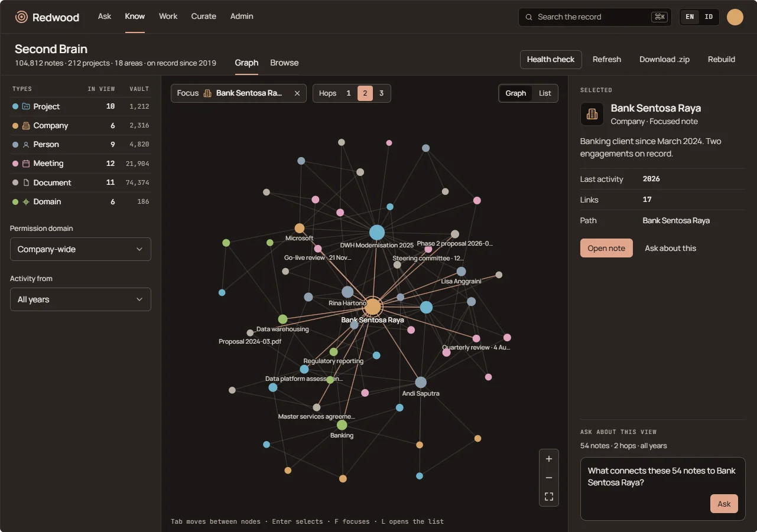This screenshot has width=757, height=532.
Task: Remove the Bank Sentosa Raya focus chip
Action: [297, 93]
